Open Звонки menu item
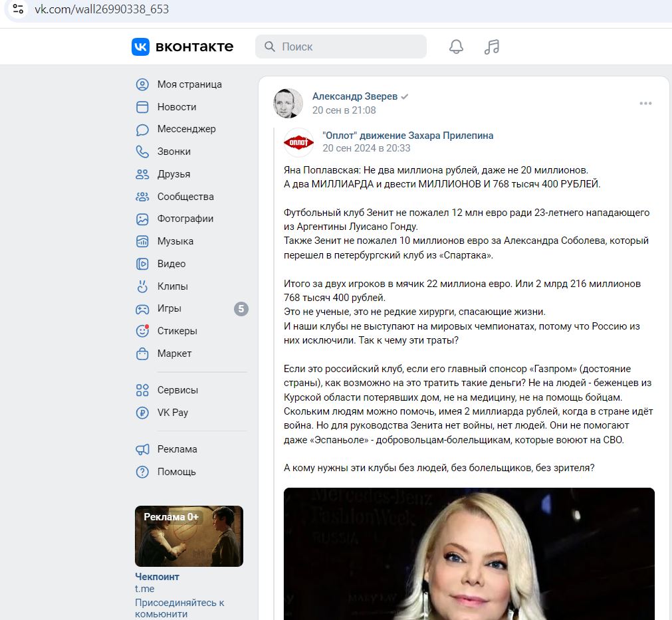Image resolution: width=672 pixels, height=620 pixels. [174, 152]
